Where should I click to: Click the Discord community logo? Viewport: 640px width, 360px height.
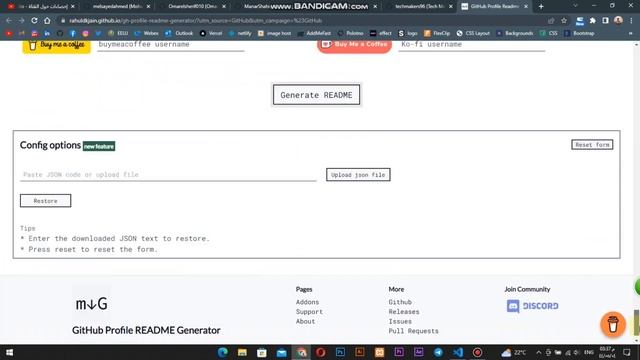pos(532,306)
